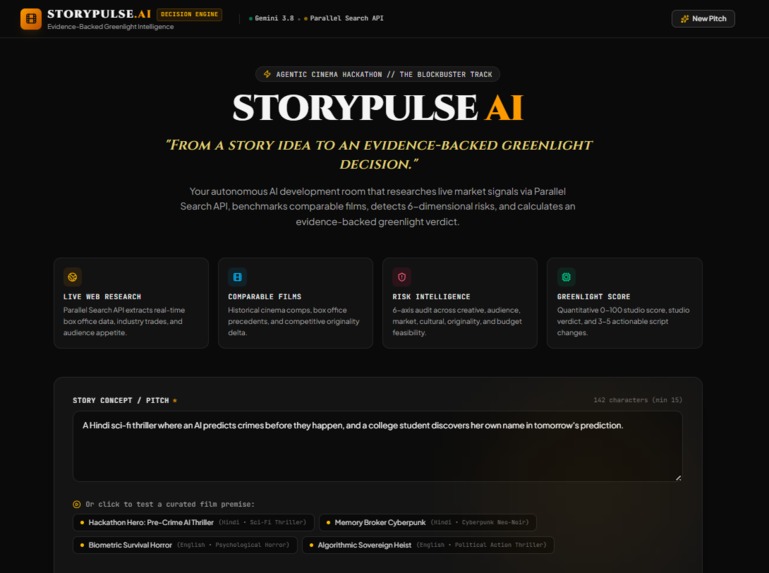
Task: Click the green dot beside Gemini 3.8
Action: 251,19
